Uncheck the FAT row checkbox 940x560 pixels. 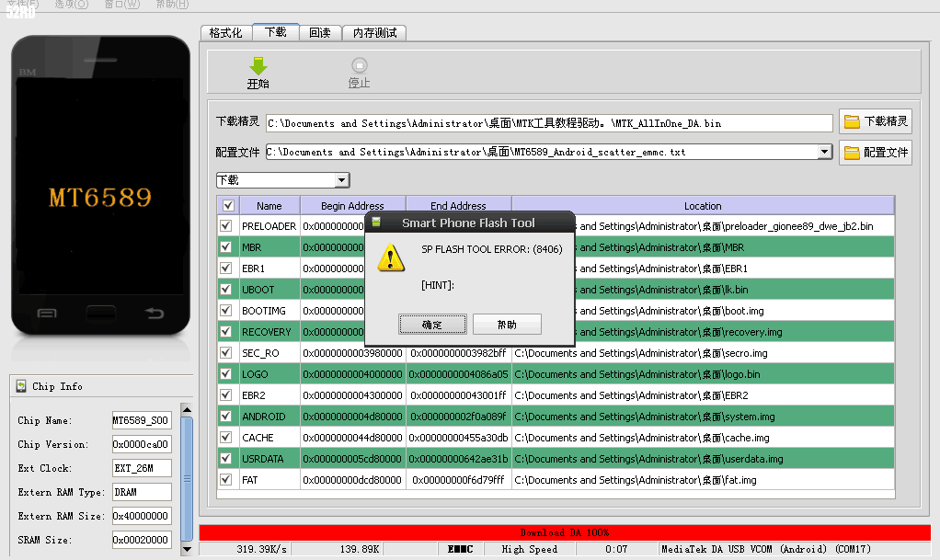(226, 480)
